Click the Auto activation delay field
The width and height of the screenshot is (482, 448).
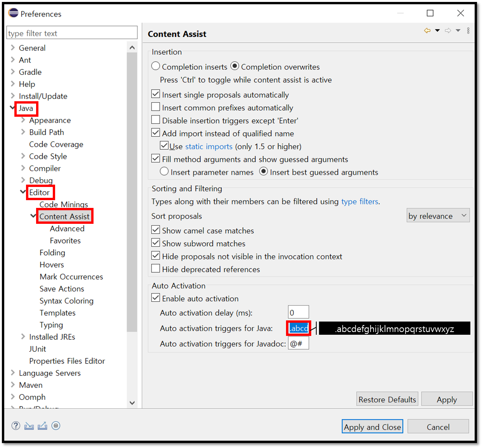point(298,312)
